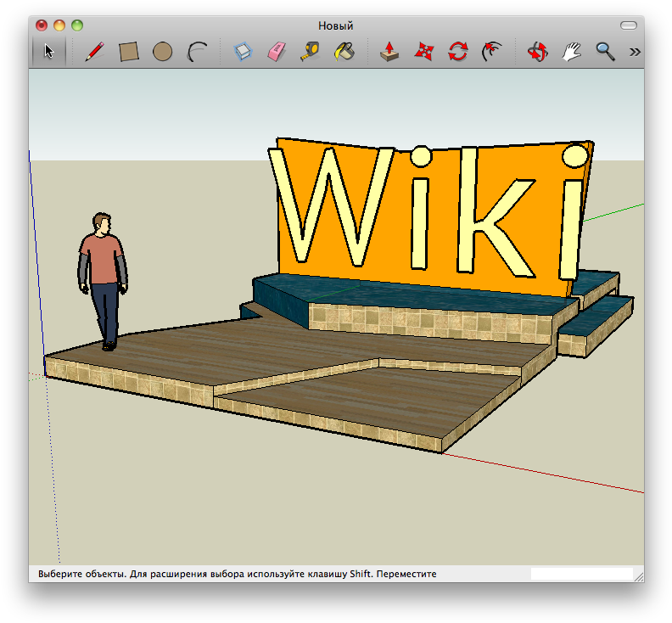Pick the Circle drawing tool
The width and height of the screenshot is (672, 623).
click(162, 52)
